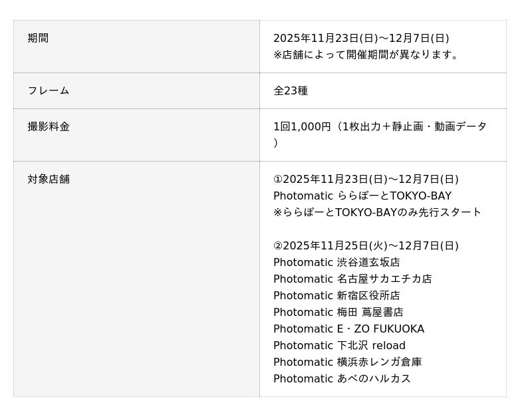Click the ※ららぽーとTOKYO-BAYのみ先行スタート note
Viewport: 532px width, 417px height.
pos(377,213)
